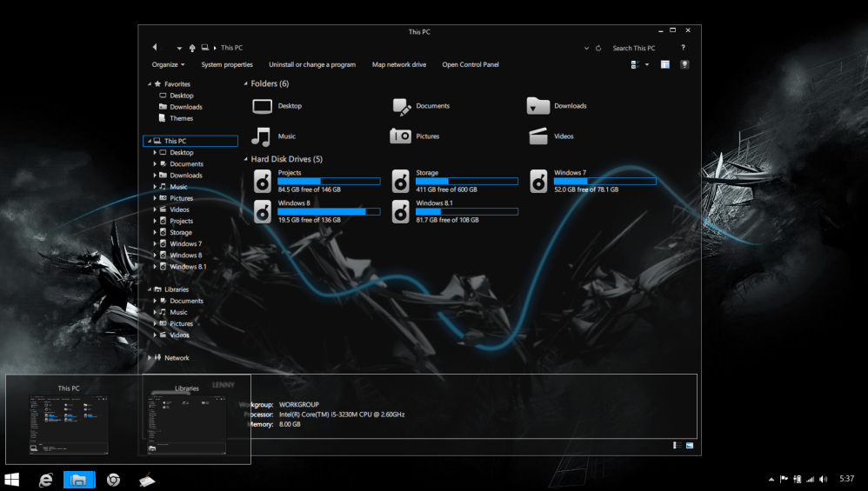The image size is (868, 491).
Task: Select Themes under Favorites
Action: click(181, 118)
